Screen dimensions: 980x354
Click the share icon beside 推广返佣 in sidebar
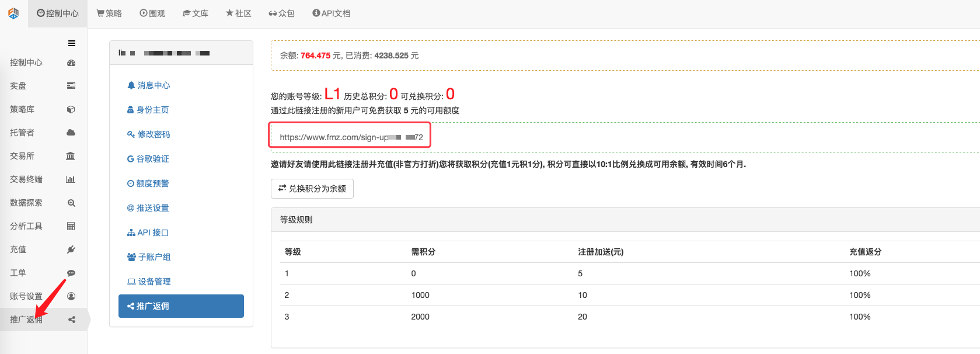coord(71,320)
